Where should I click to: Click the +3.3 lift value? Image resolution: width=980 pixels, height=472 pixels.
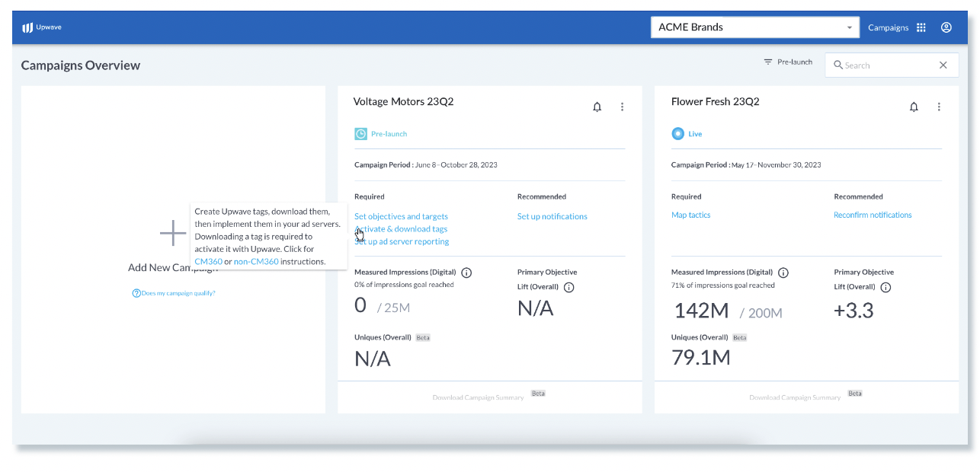854,311
